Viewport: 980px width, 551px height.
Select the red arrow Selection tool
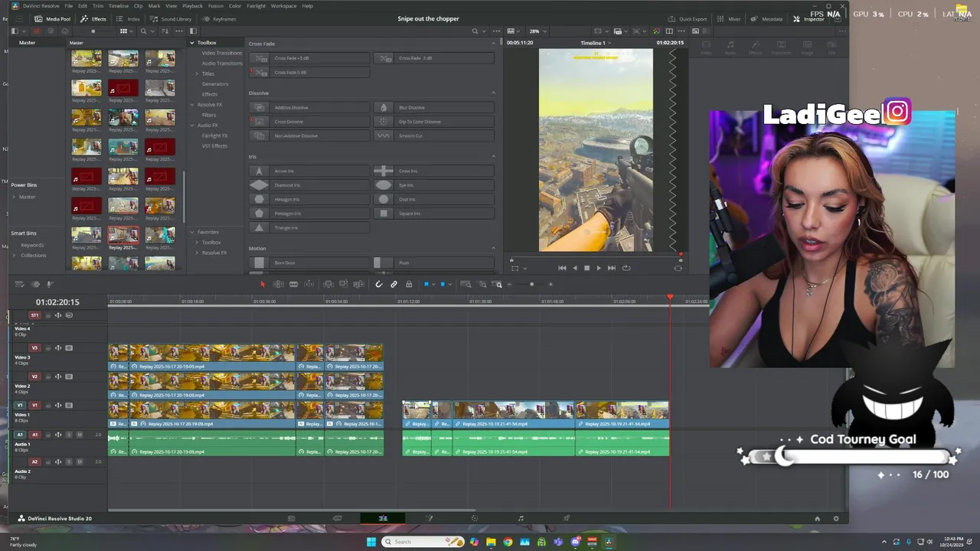263,284
